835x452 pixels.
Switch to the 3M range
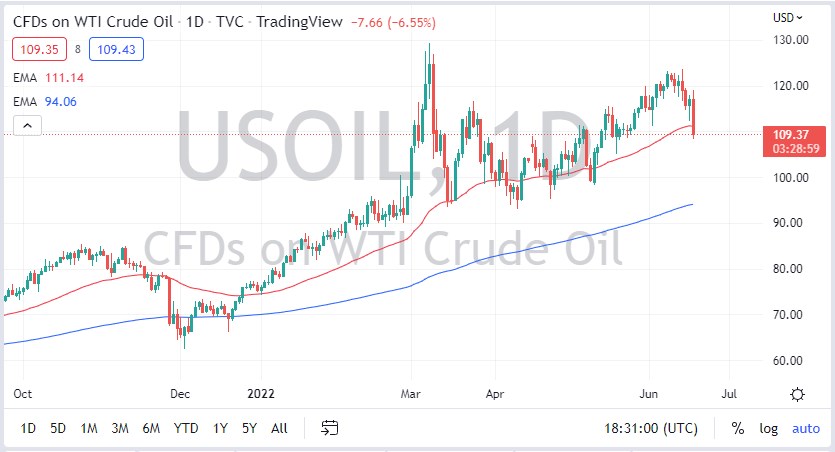coord(120,428)
